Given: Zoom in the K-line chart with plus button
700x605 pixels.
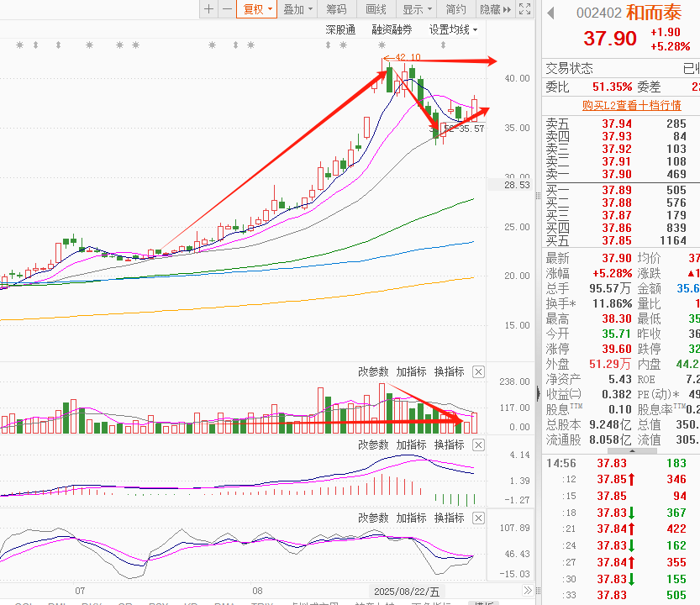Looking at the screenshot, I should pyautogui.click(x=209, y=9).
